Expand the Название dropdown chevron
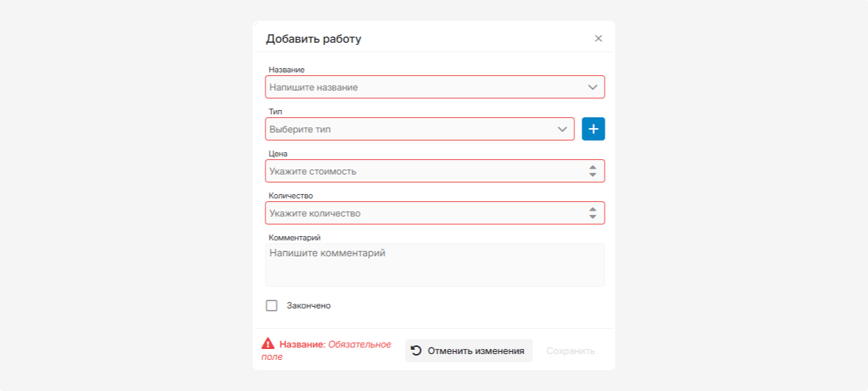 (592, 88)
